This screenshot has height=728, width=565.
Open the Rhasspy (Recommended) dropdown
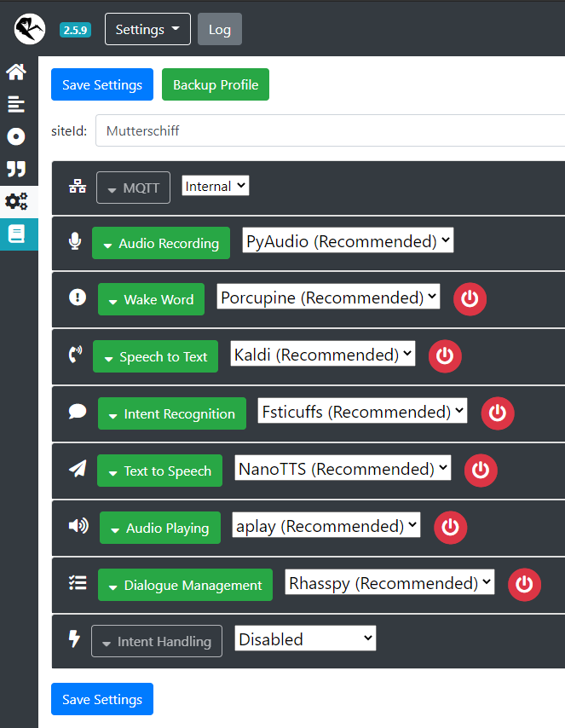pos(389,581)
